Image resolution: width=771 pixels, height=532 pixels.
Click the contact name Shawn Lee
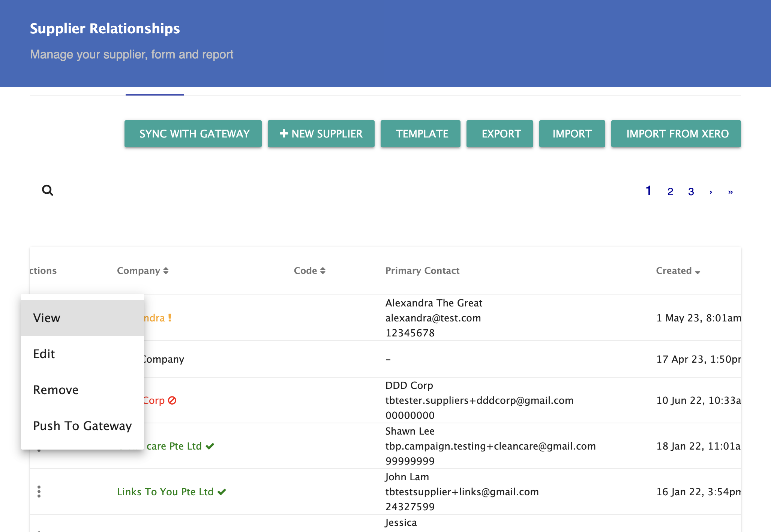coord(410,431)
